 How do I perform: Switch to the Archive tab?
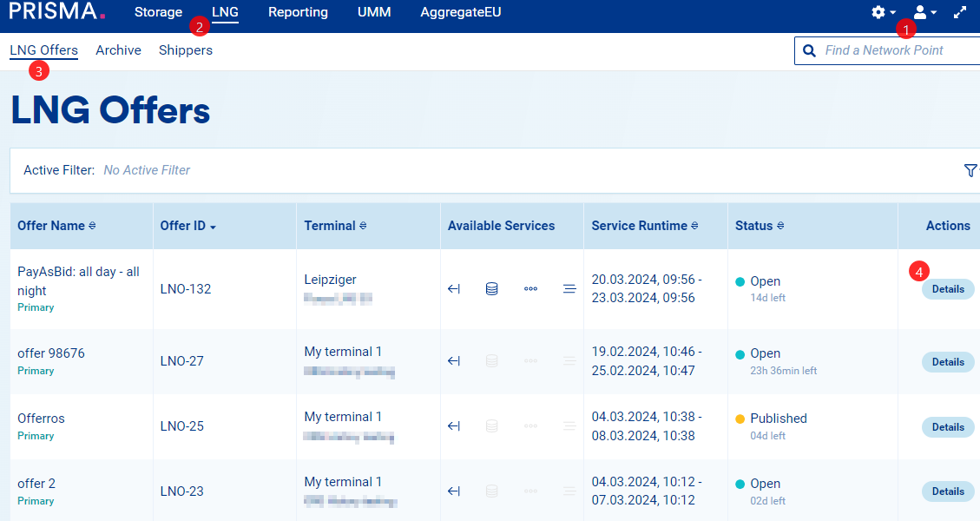coord(118,50)
